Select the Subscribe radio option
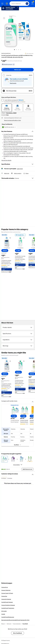Screen dimensions: 35x644 pos(4,75)
